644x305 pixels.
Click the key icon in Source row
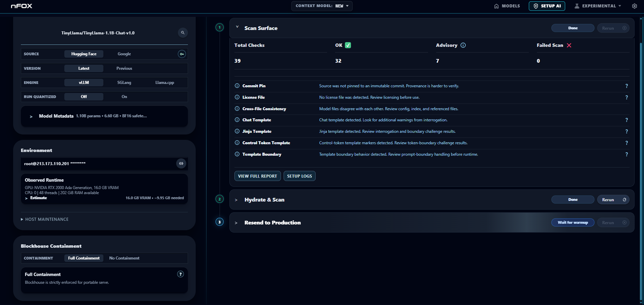[182, 54]
